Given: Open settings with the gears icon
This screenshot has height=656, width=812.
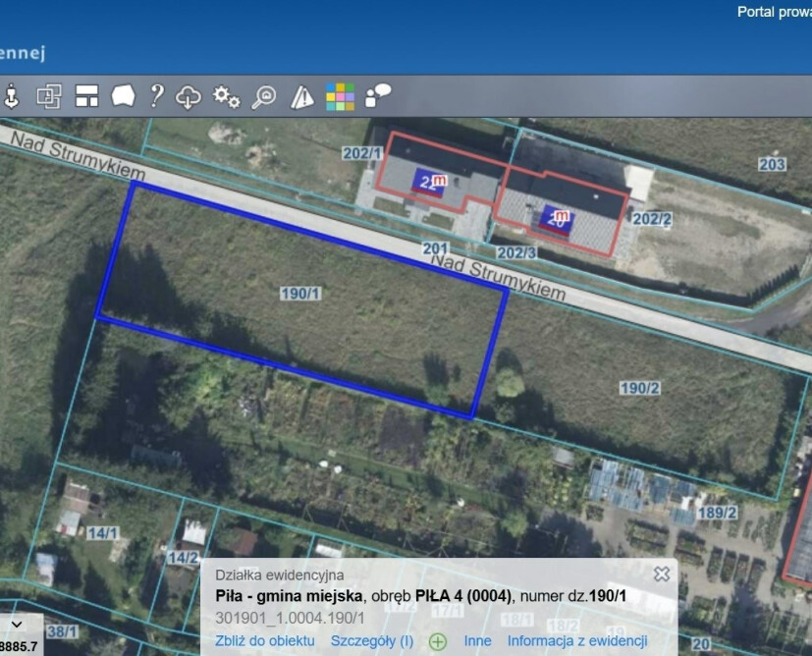Looking at the screenshot, I should [227, 96].
